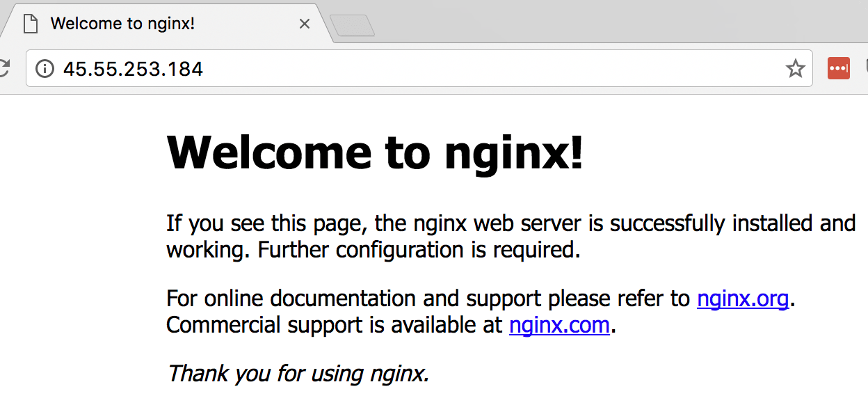The width and height of the screenshot is (868, 405).
Task: Toggle the bookmark star for 45.55.253.184
Action: 794,68
